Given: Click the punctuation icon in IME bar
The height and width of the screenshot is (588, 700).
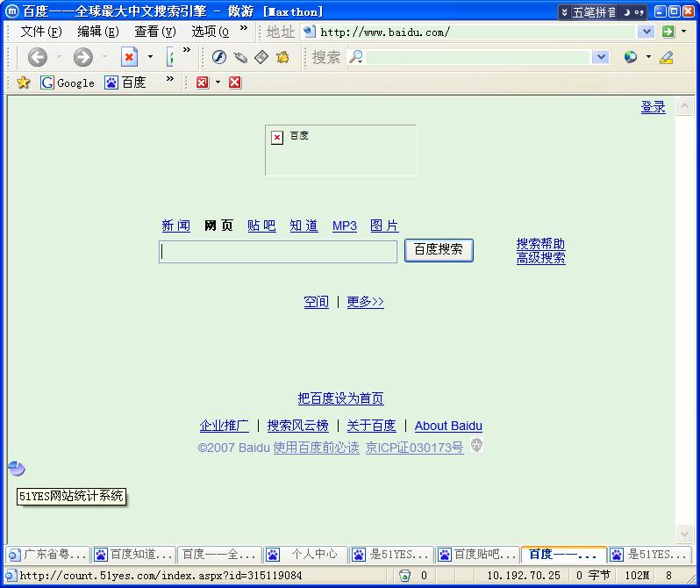Looking at the screenshot, I should pyautogui.click(x=639, y=12).
